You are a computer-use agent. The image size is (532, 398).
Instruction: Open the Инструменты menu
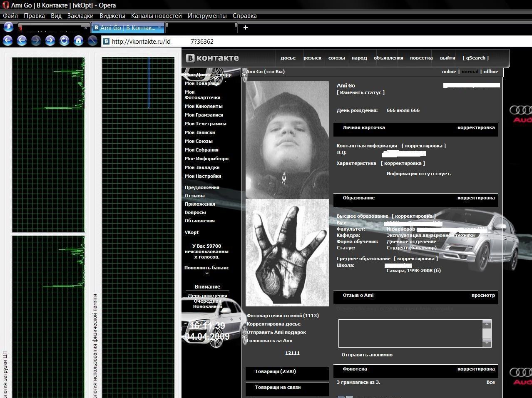coord(207,16)
